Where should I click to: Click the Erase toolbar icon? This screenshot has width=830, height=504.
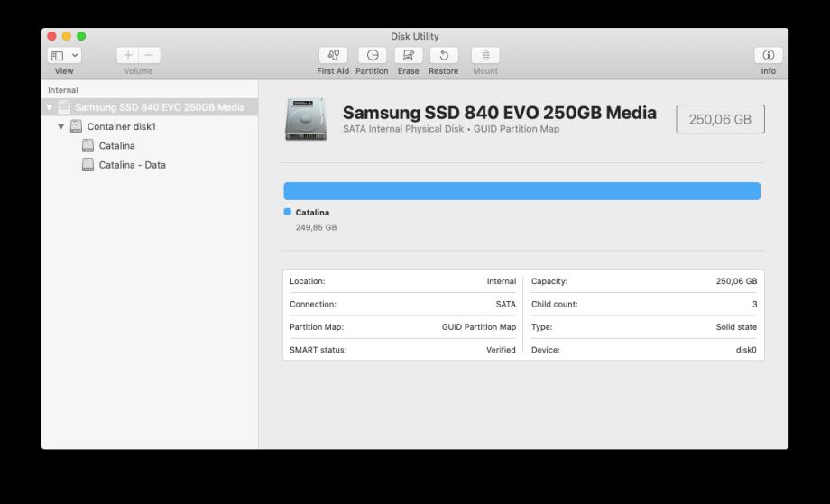coord(408,55)
